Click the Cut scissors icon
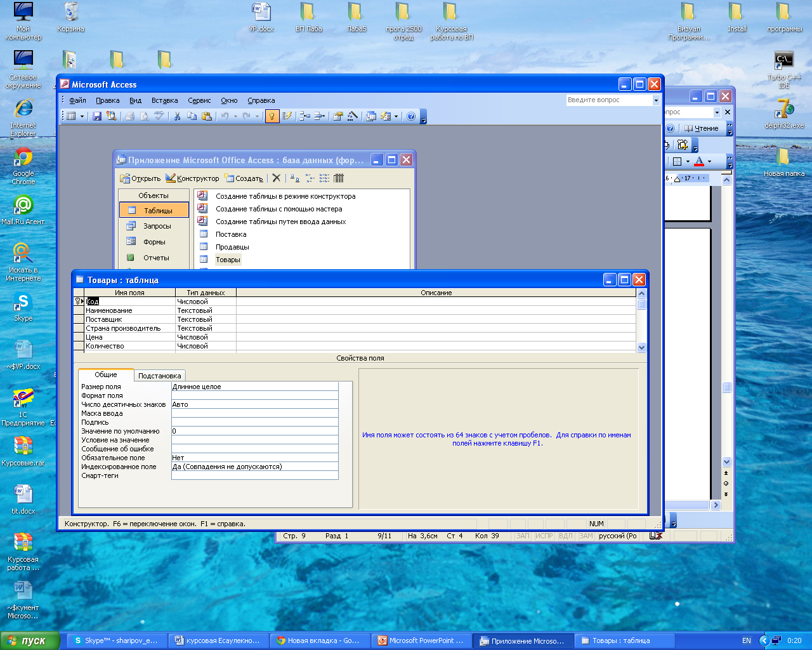 point(177,116)
